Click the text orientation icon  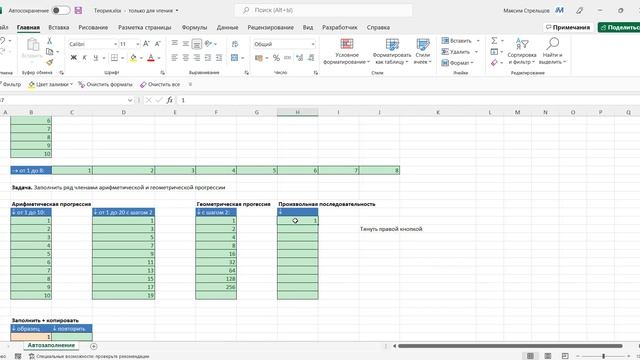[x=209, y=43]
